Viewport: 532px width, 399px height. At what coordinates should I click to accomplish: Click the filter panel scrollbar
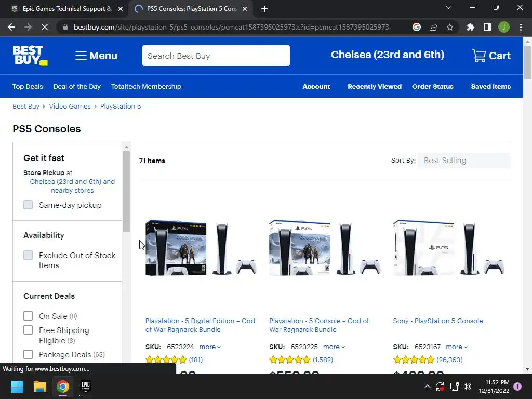click(x=126, y=191)
